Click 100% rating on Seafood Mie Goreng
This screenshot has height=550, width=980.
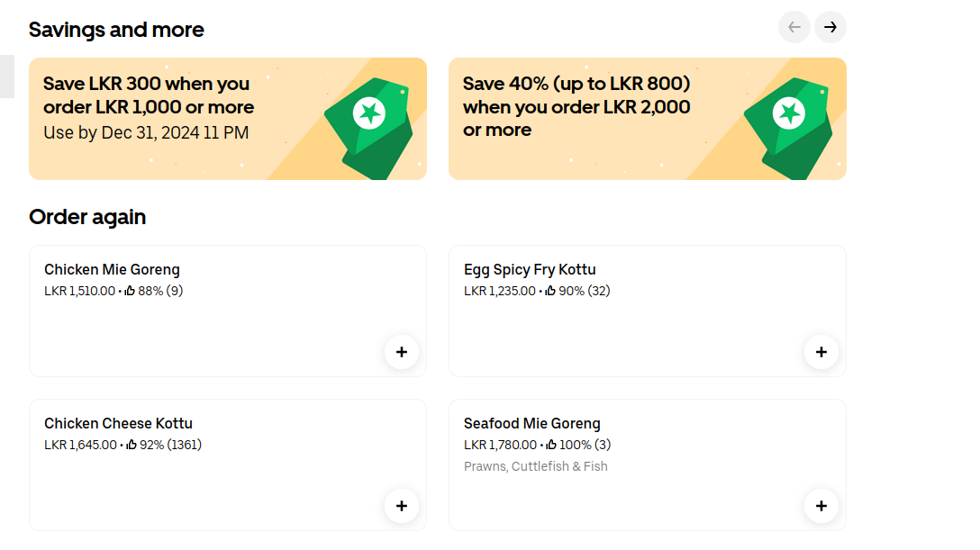pyautogui.click(x=579, y=445)
